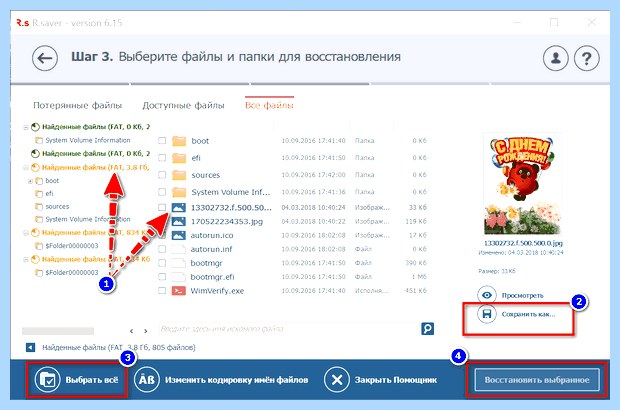Open help with the question mark icon
620x410 pixels.
pos(587,58)
